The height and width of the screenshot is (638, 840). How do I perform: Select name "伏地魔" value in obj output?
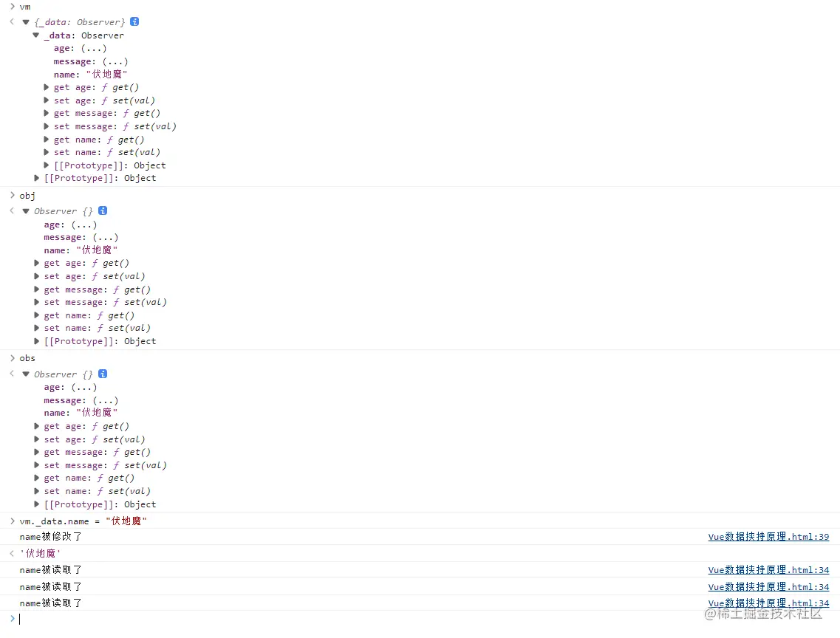[97, 250]
